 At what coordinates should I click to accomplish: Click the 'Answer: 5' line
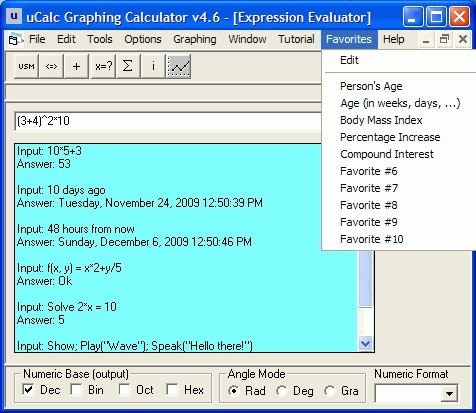click(x=41, y=320)
